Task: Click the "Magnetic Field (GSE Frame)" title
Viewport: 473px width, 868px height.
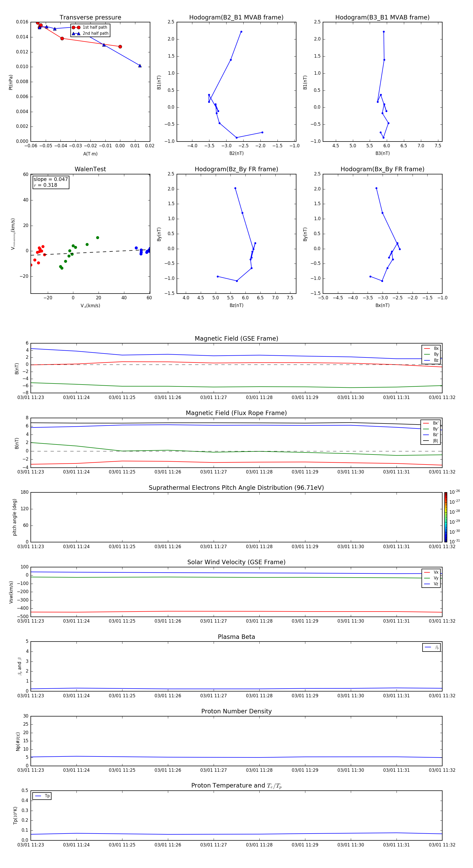Action: tap(236, 339)
